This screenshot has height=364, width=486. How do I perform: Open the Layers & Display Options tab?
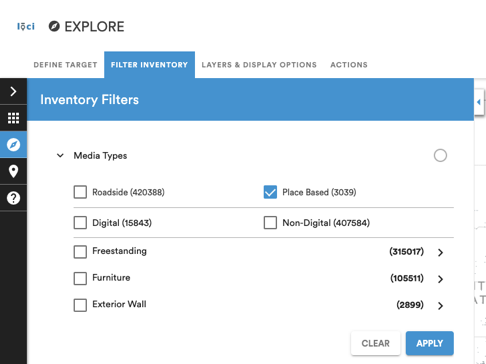click(x=259, y=65)
